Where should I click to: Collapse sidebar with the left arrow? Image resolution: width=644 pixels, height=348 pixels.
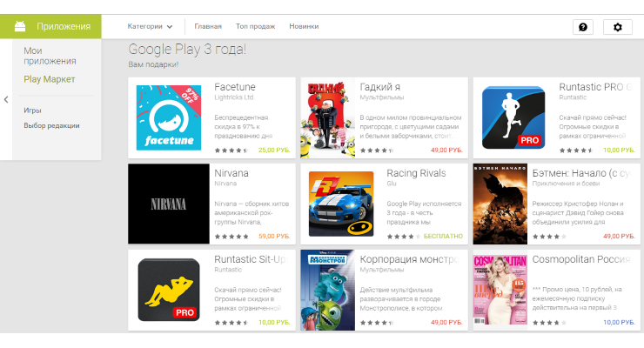tap(6, 99)
